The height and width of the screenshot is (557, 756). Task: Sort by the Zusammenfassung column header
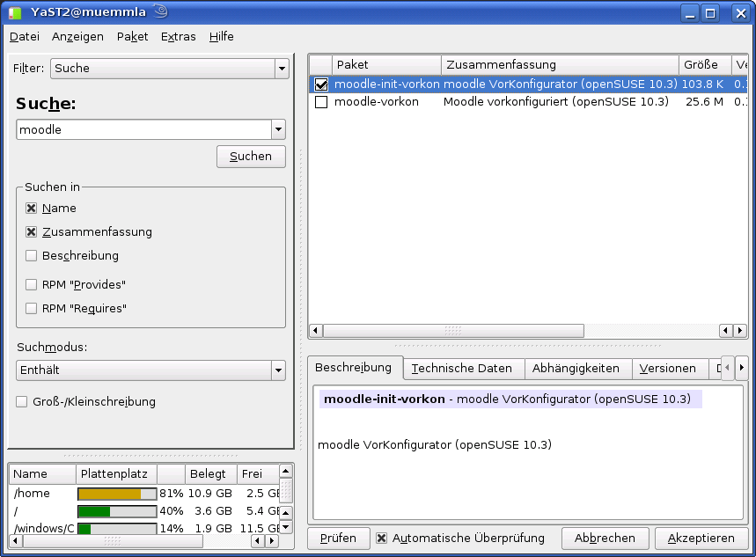[561, 64]
